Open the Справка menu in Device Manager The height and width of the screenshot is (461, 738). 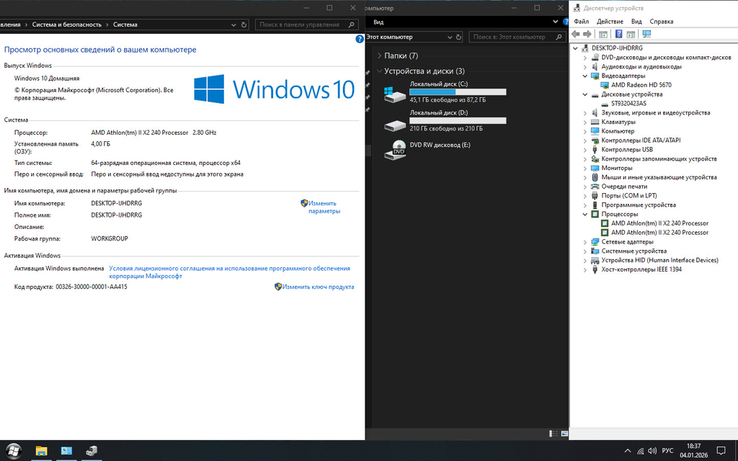(661, 22)
